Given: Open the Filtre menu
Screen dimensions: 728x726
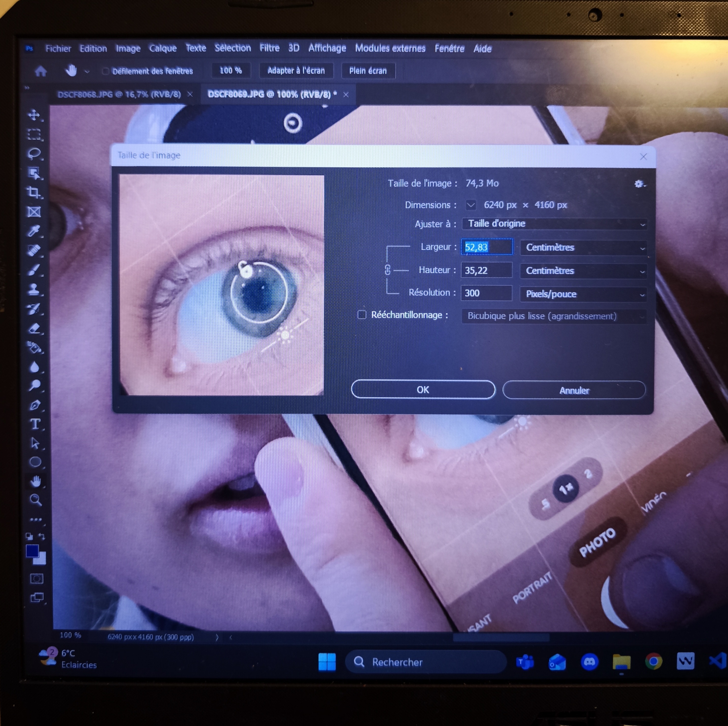Looking at the screenshot, I should pos(269,48).
